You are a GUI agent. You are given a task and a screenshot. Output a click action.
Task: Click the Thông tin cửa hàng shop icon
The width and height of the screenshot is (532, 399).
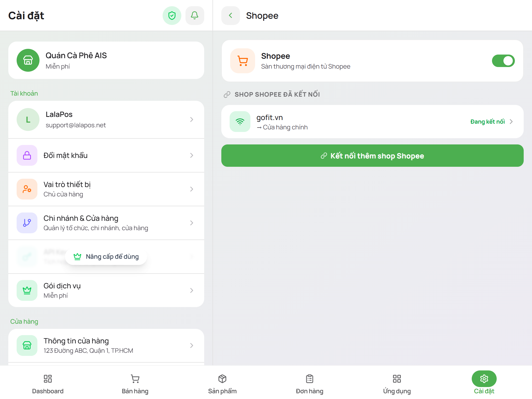click(27, 345)
